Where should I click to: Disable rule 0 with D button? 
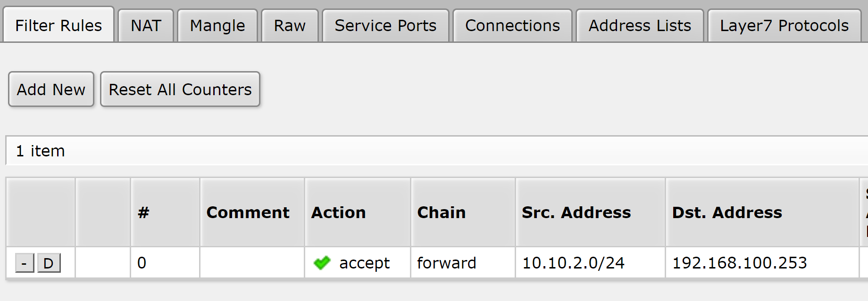(x=49, y=263)
